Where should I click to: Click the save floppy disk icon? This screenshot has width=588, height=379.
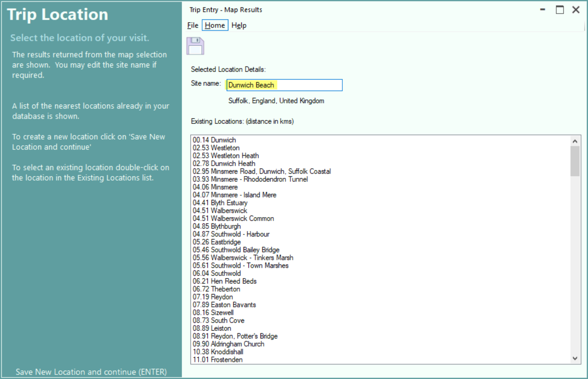pos(195,46)
